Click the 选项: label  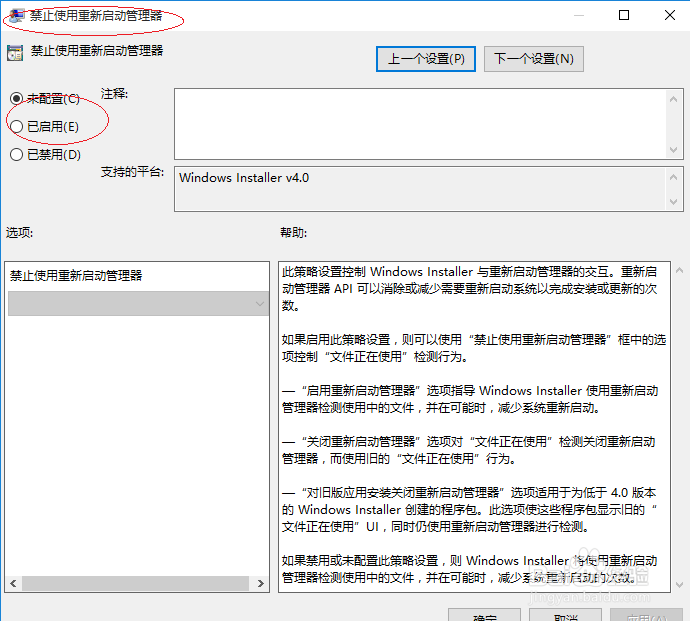(19, 232)
